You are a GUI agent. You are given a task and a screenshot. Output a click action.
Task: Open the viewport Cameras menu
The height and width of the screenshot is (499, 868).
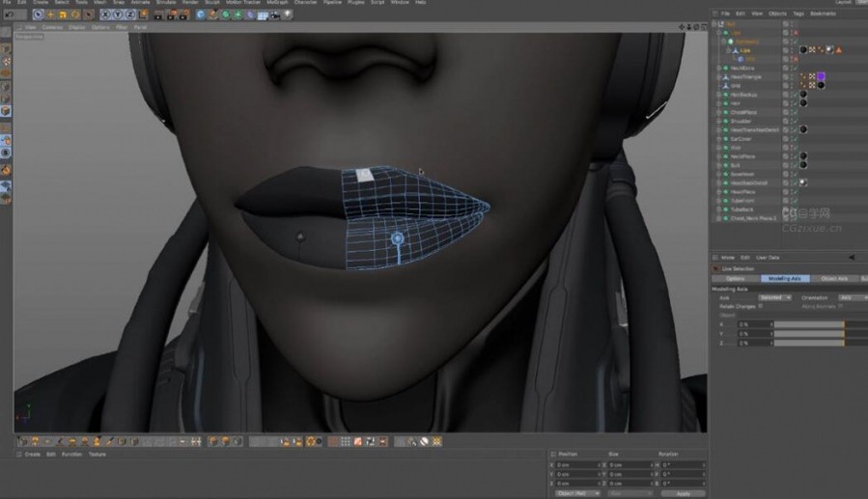(52, 27)
